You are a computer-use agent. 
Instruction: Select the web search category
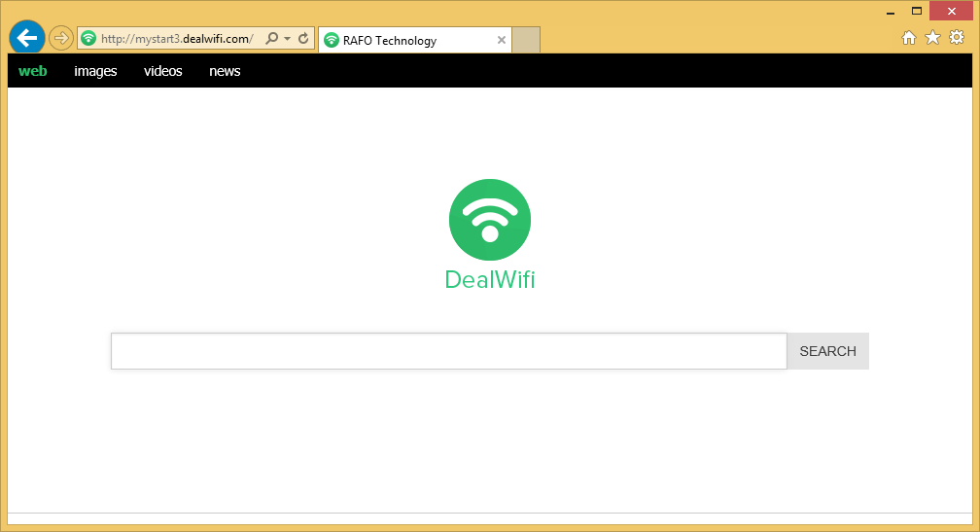(32, 71)
